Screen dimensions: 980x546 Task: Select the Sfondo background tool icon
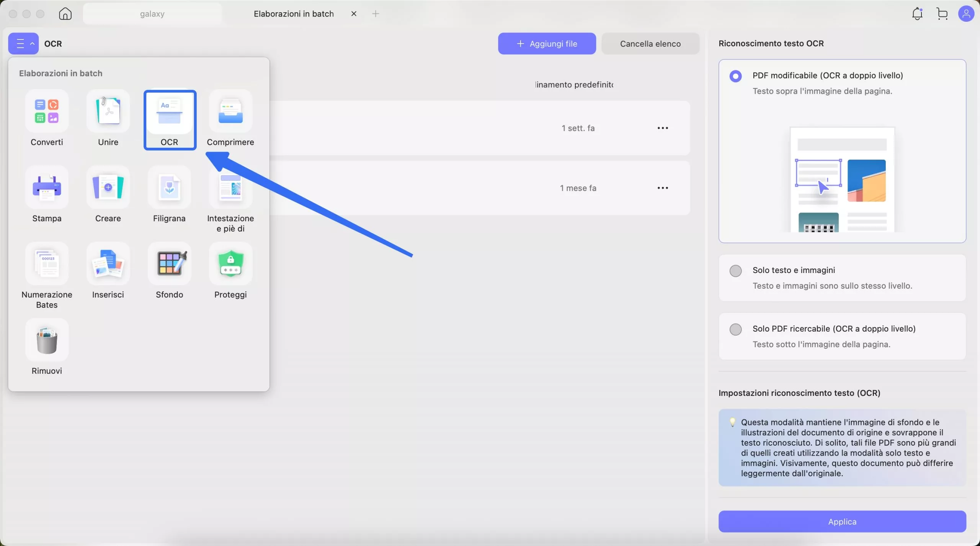coord(169,264)
